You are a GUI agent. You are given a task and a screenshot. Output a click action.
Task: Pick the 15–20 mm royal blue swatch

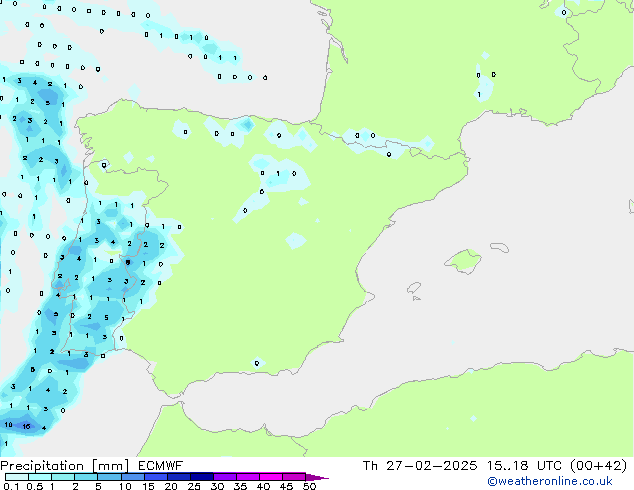[x=156, y=477]
